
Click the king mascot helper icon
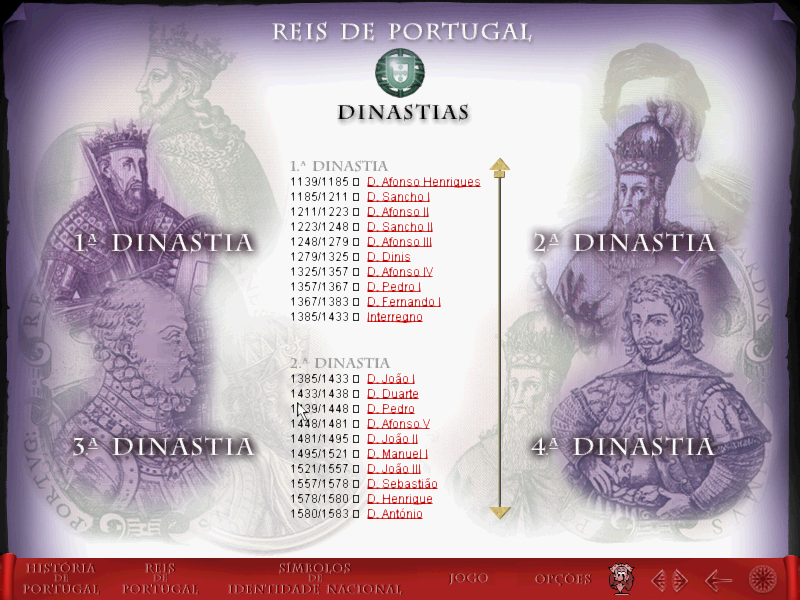point(621,579)
